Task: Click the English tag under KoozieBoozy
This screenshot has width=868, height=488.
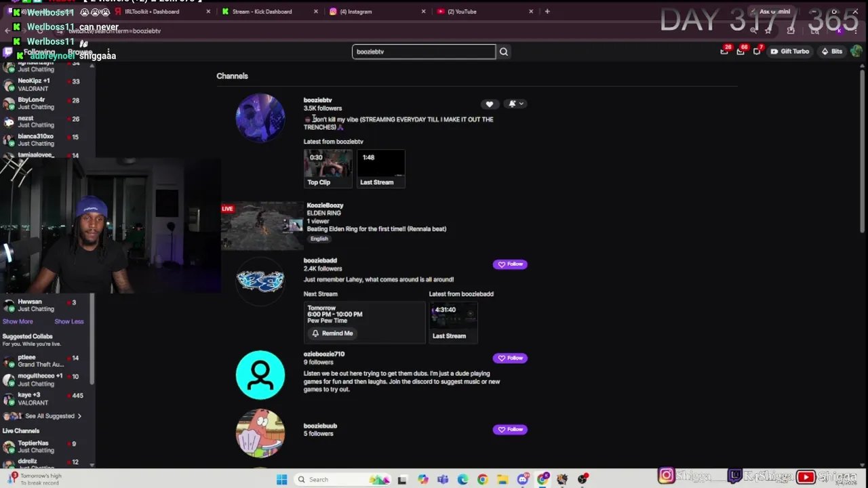Action: tap(319, 239)
